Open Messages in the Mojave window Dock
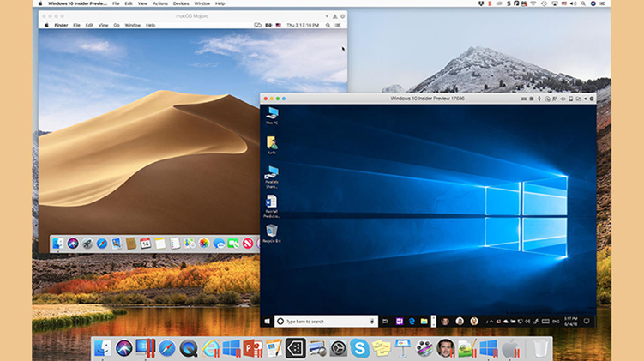 pos(219,244)
